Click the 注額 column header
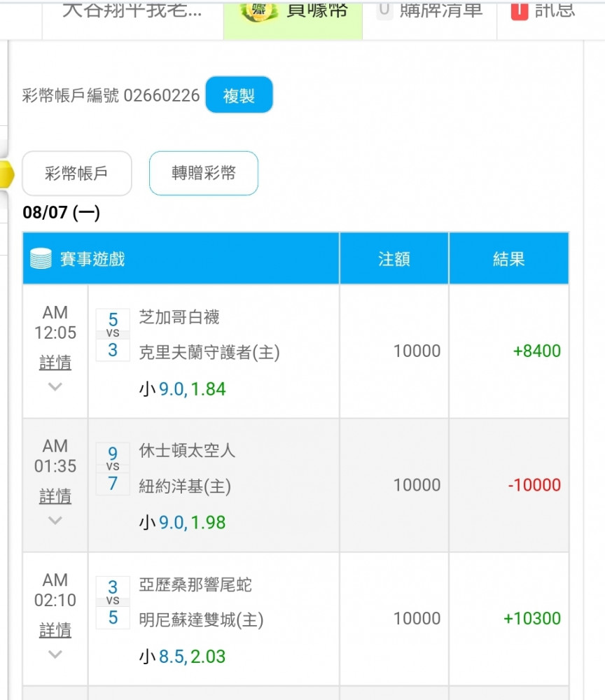This screenshot has height=700, width=605. (x=394, y=258)
